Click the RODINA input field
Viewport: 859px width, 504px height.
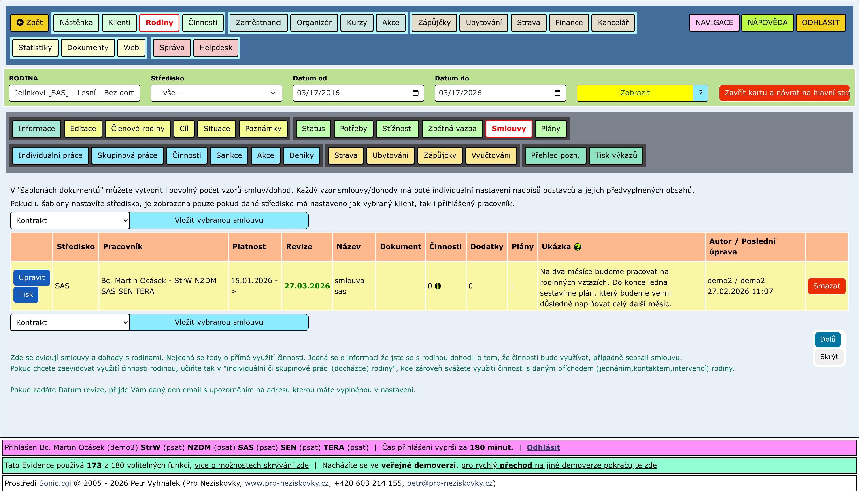click(x=74, y=93)
